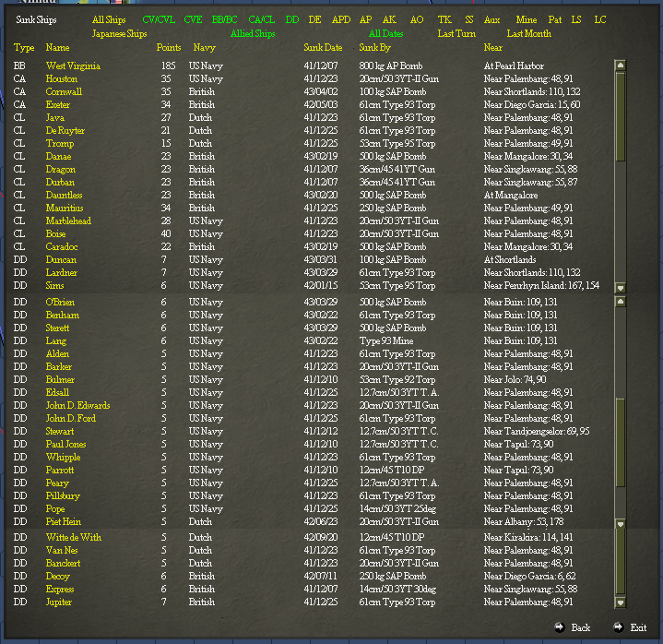
Task: Select the All Dates filter
Action: [386, 34]
